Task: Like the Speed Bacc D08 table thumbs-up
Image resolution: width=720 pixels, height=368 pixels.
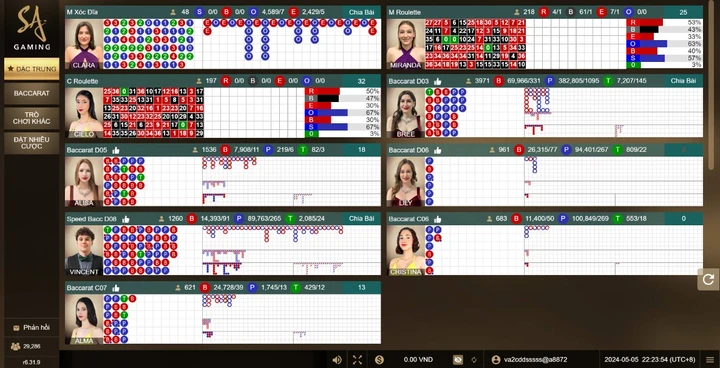Action: click(125, 219)
